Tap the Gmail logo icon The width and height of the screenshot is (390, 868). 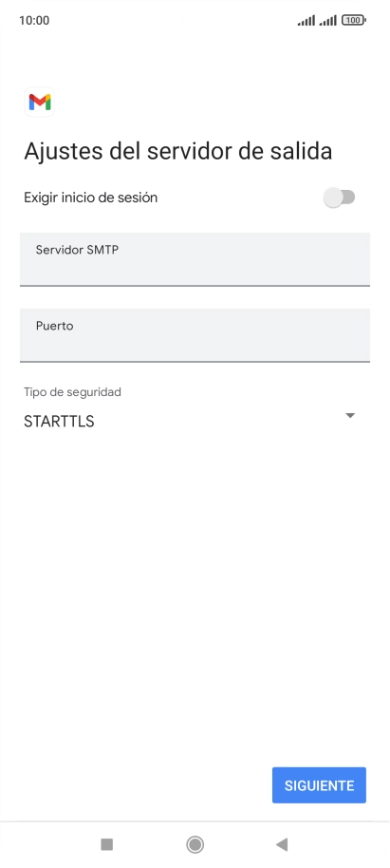(40, 102)
